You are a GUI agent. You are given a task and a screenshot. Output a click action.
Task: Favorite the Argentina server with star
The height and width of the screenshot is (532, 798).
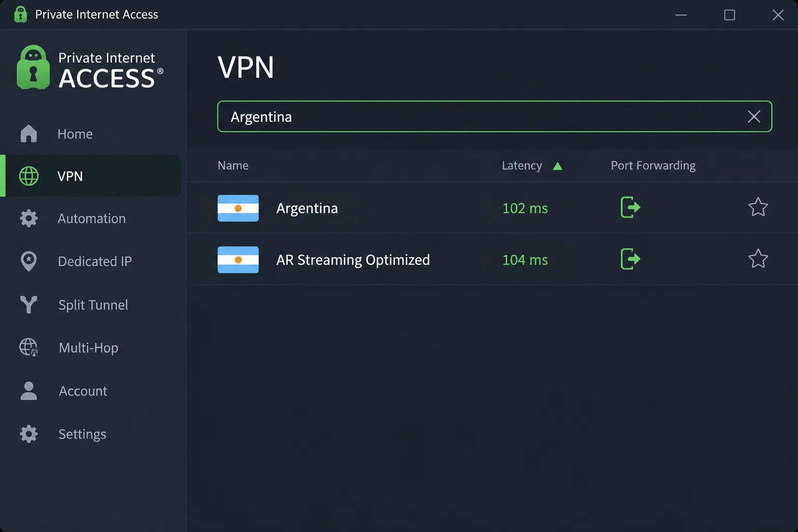(x=758, y=207)
